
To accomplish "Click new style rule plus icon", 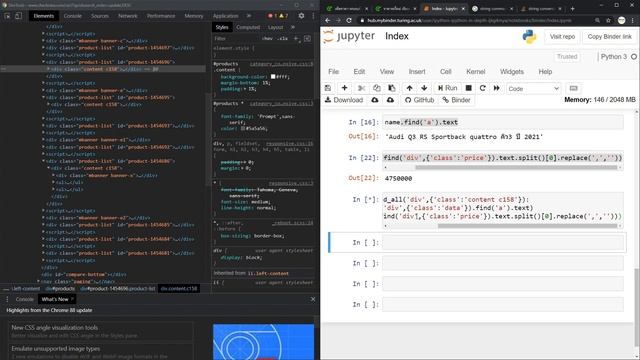I will point(296,39).
